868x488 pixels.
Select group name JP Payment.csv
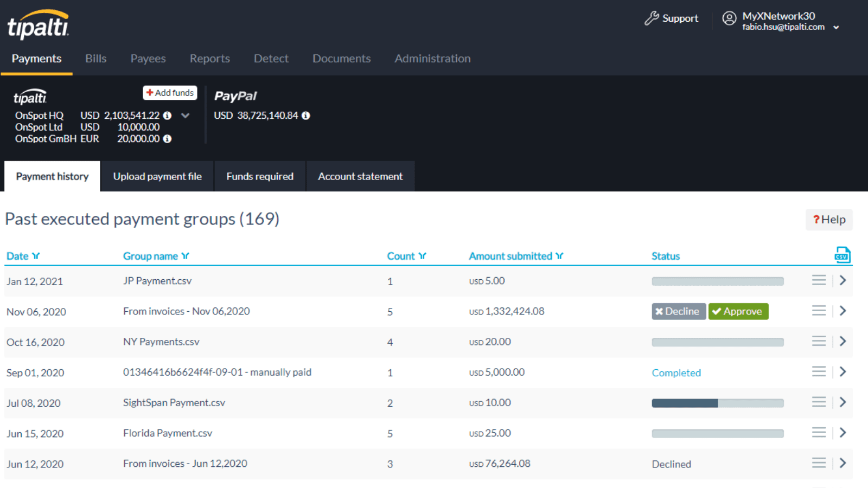pos(157,281)
